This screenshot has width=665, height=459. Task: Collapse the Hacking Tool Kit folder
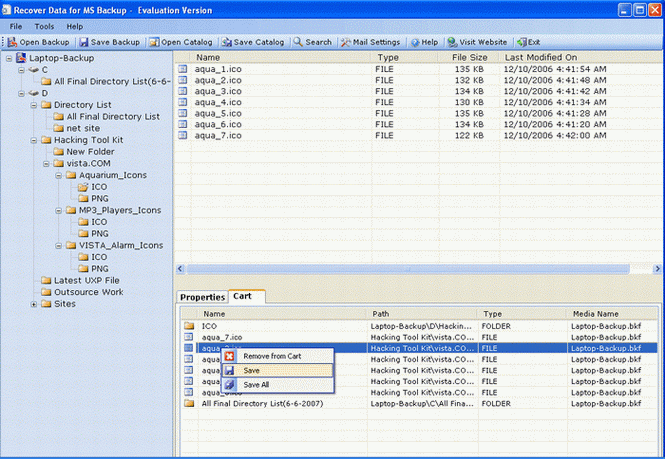coord(33,140)
